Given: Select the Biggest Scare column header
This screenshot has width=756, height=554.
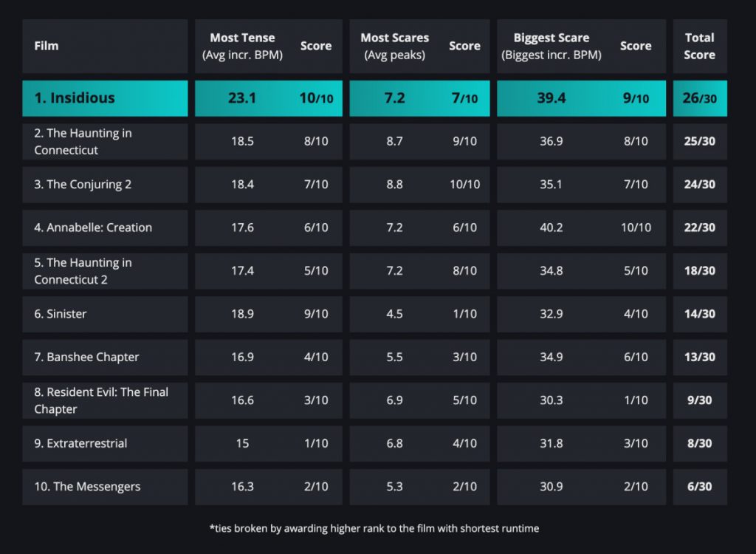Looking at the screenshot, I should (x=551, y=46).
